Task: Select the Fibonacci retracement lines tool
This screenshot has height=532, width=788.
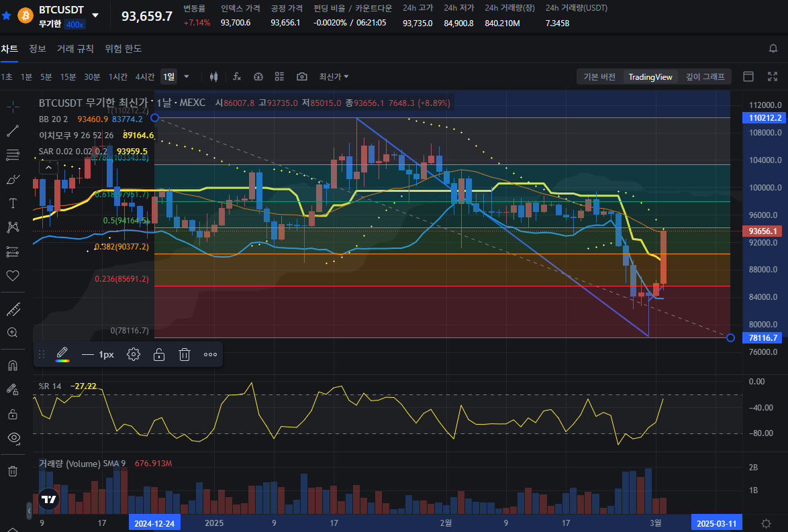Action: (x=13, y=155)
